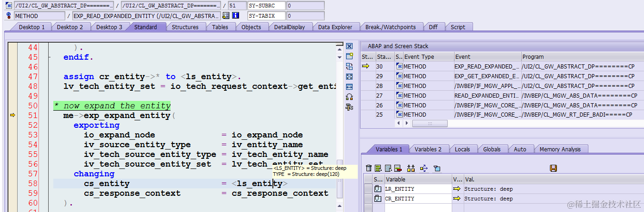
Task: Select the LR_ENTITY row selector
Action: [368, 189]
